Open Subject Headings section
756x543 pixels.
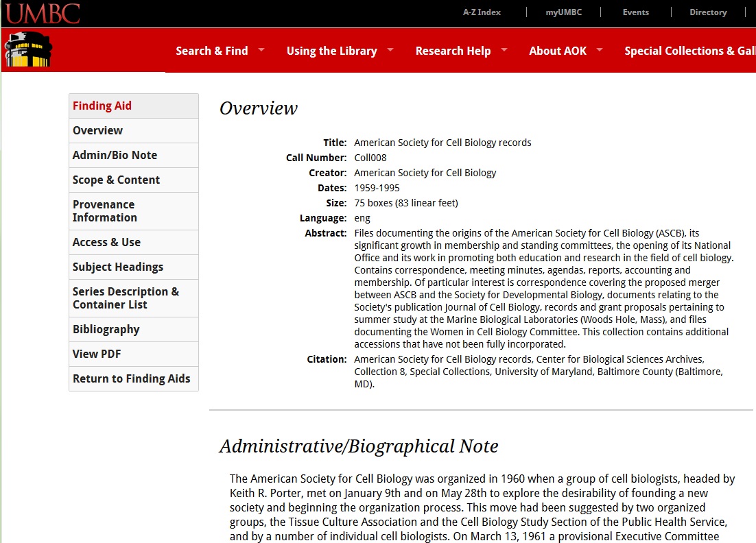[x=134, y=267]
